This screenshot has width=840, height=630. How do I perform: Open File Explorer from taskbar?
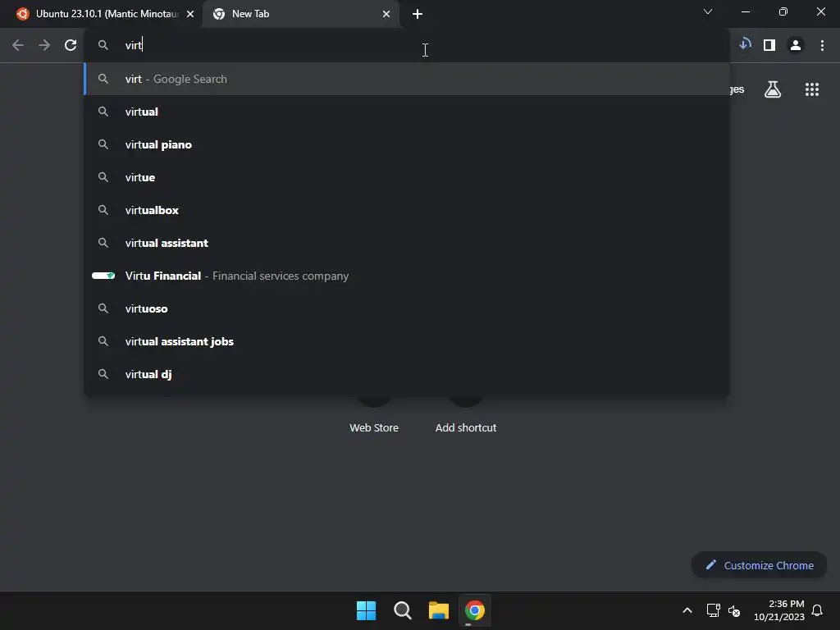click(x=439, y=610)
